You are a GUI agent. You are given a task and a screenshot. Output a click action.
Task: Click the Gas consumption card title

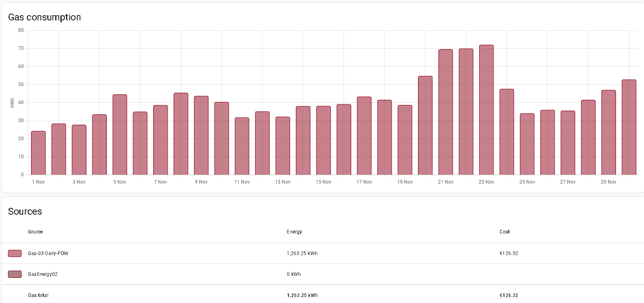tap(44, 17)
